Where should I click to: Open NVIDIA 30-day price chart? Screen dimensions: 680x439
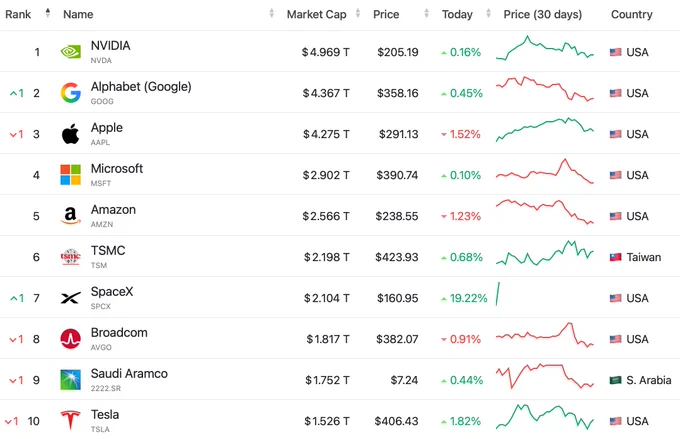coord(545,49)
